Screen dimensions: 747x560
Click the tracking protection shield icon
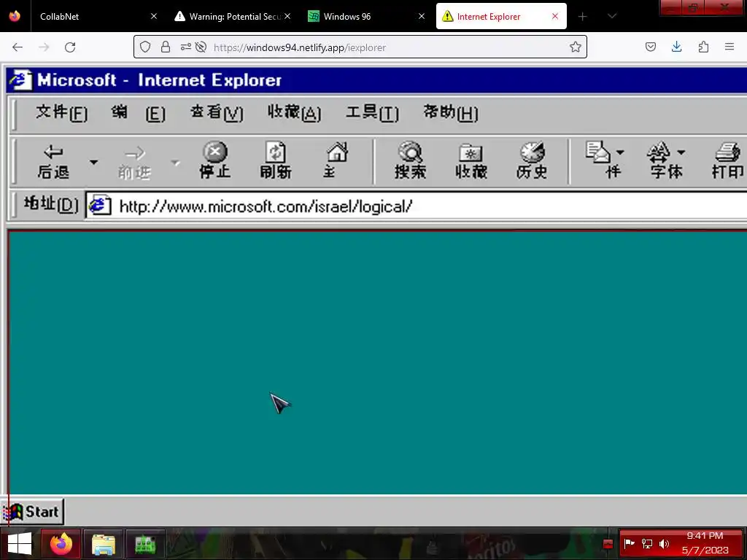point(145,47)
